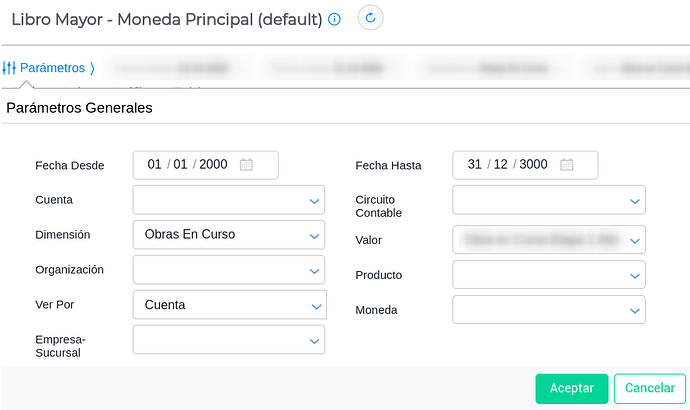This screenshot has height=410, width=690.
Task: Click the Cancelar button
Action: click(650, 388)
